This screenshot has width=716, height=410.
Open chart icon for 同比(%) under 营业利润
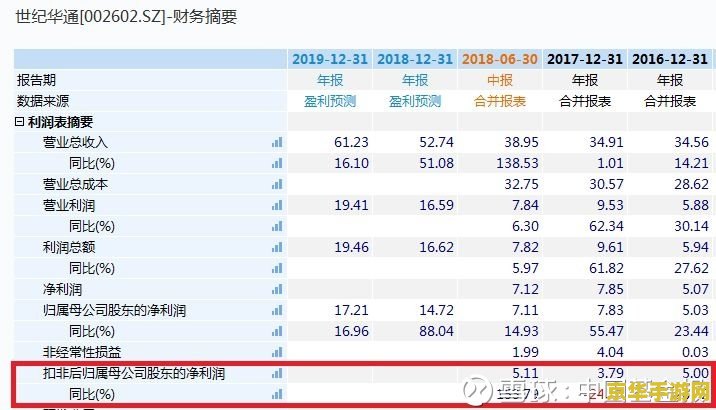click(277, 226)
